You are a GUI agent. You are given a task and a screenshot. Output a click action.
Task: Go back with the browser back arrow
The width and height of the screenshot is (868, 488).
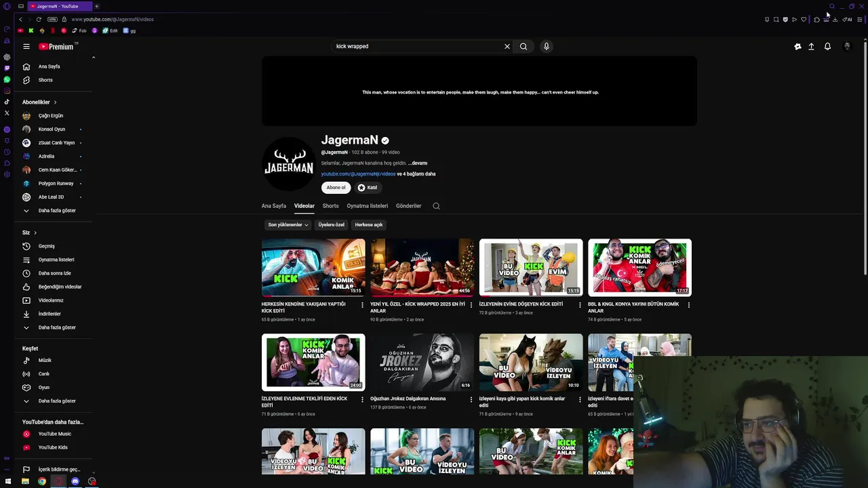[20, 19]
